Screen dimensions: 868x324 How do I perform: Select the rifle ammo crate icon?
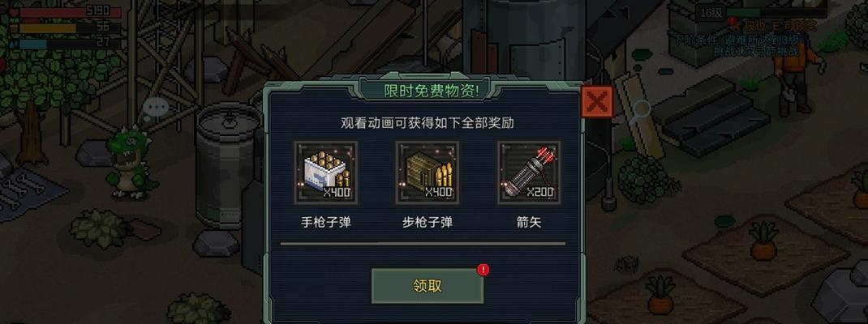(x=427, y=173)
